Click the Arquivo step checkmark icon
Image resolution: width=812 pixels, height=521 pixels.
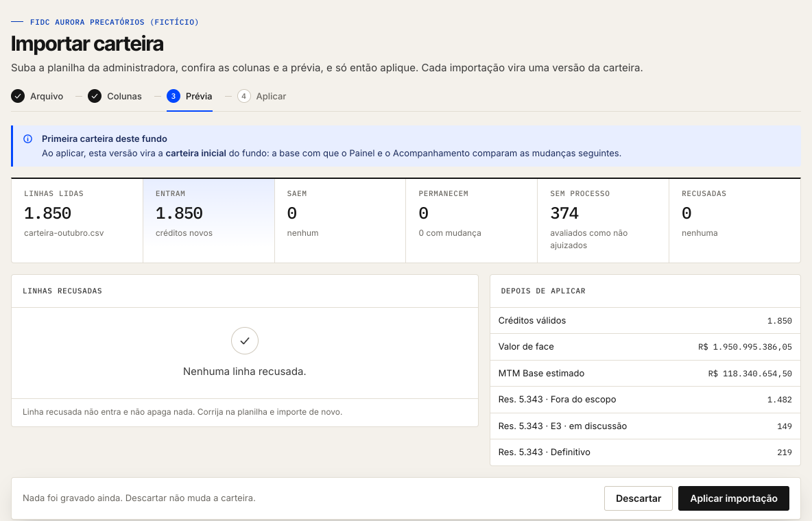[x=18, y=97]
